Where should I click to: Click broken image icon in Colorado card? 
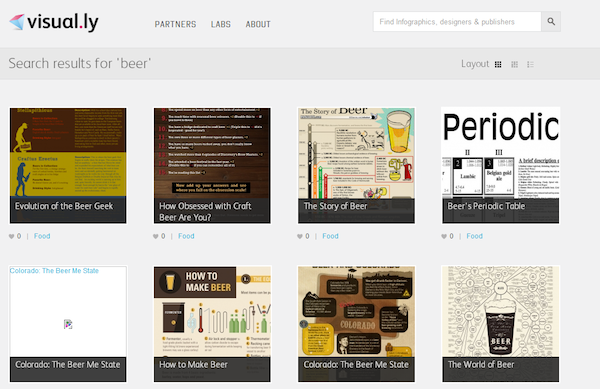click(68, 324)
